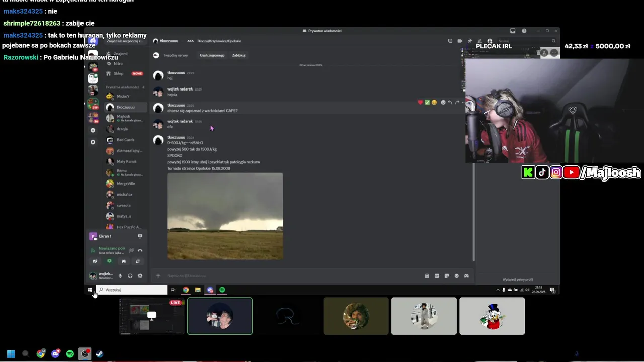The image size is (644, 362).
Task: Open Steam on the bottom Windows taskbar
Action: tap(100, 354)
